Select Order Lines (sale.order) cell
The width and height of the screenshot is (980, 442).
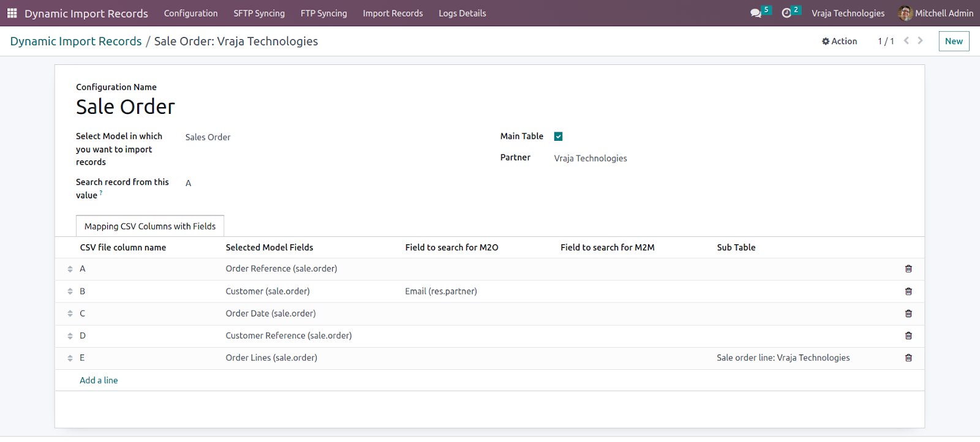point(271,358)
